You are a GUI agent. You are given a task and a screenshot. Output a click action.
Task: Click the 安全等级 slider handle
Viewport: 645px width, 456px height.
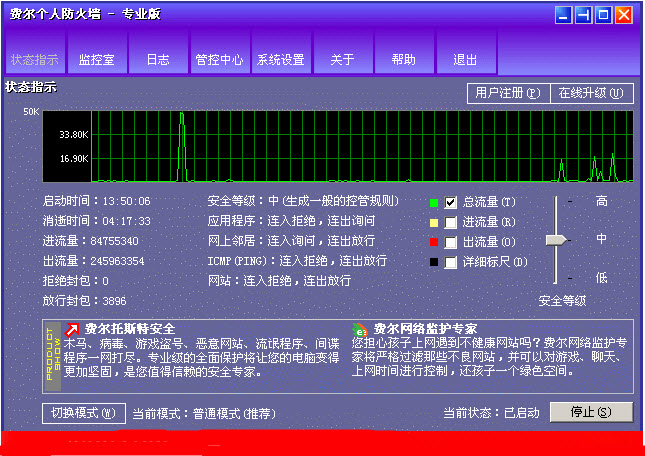coord(556,240)
